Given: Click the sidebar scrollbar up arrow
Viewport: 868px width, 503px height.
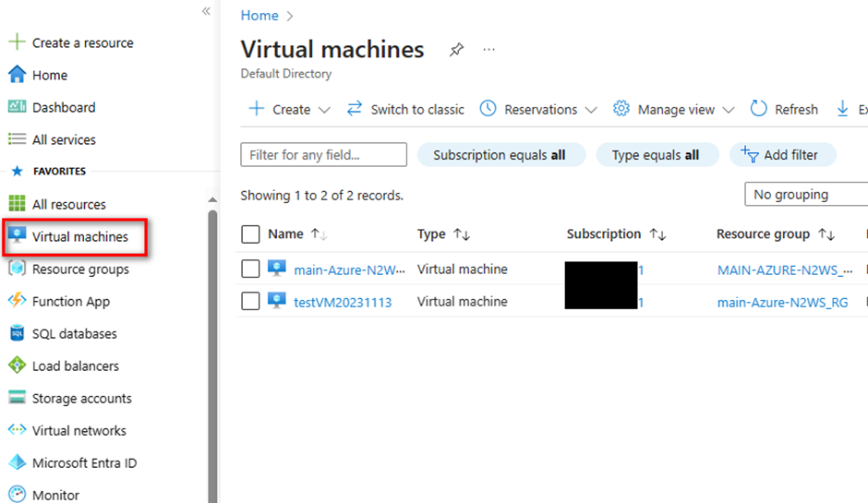Looking at the screenshot, I should pos(212,199).
